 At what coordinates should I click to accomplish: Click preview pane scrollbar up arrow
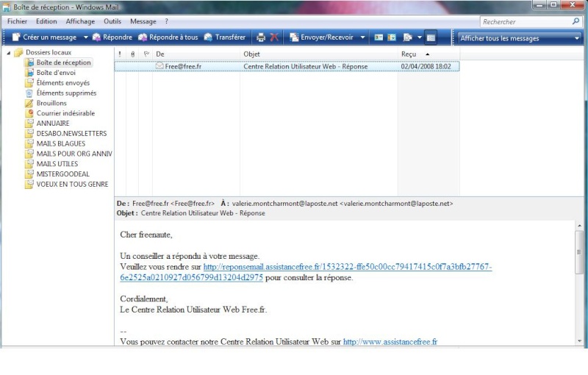point(580,226)
